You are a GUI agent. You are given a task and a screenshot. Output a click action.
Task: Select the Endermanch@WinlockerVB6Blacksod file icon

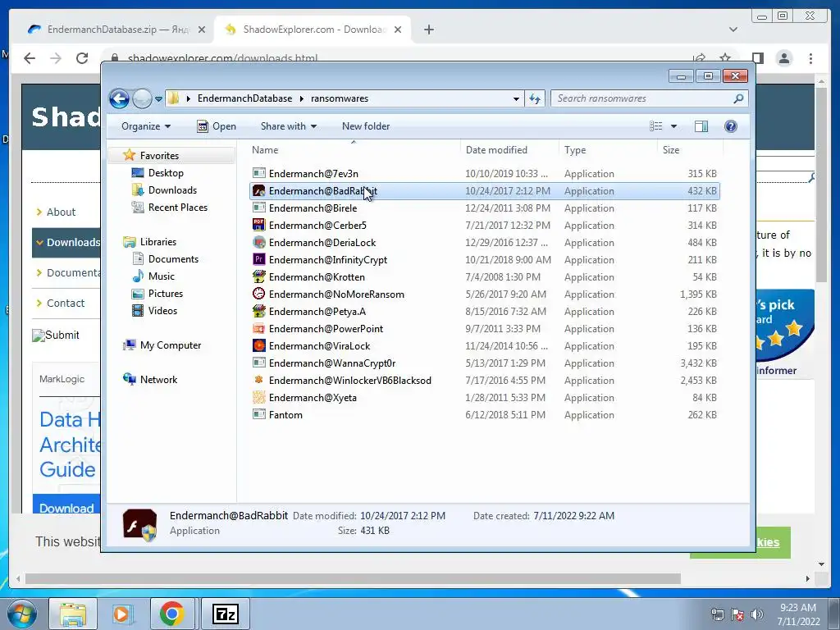pyautogui.click(x=258, y=380)
